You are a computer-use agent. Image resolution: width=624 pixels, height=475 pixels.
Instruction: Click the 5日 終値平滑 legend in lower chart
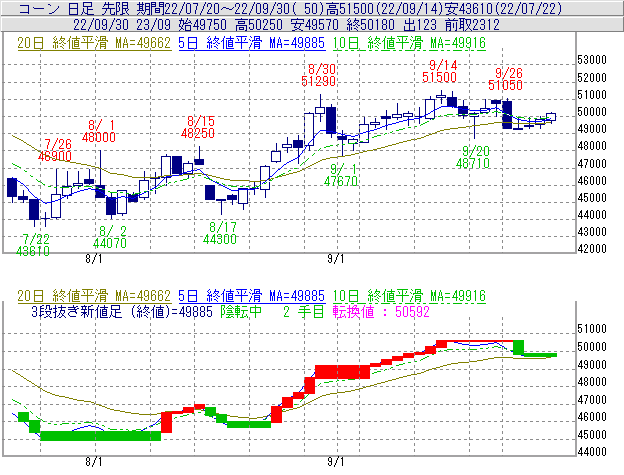pyautogui.click(x=251, y=296)
